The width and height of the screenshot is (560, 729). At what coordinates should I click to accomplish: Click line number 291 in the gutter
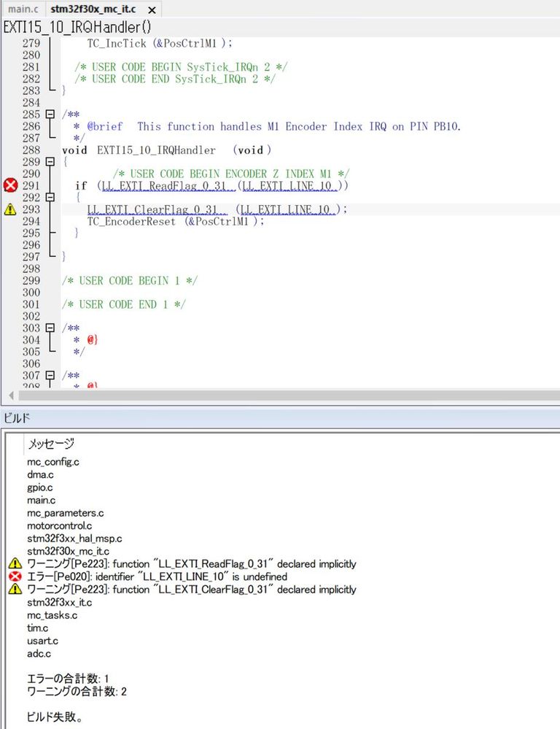point(31,185)
